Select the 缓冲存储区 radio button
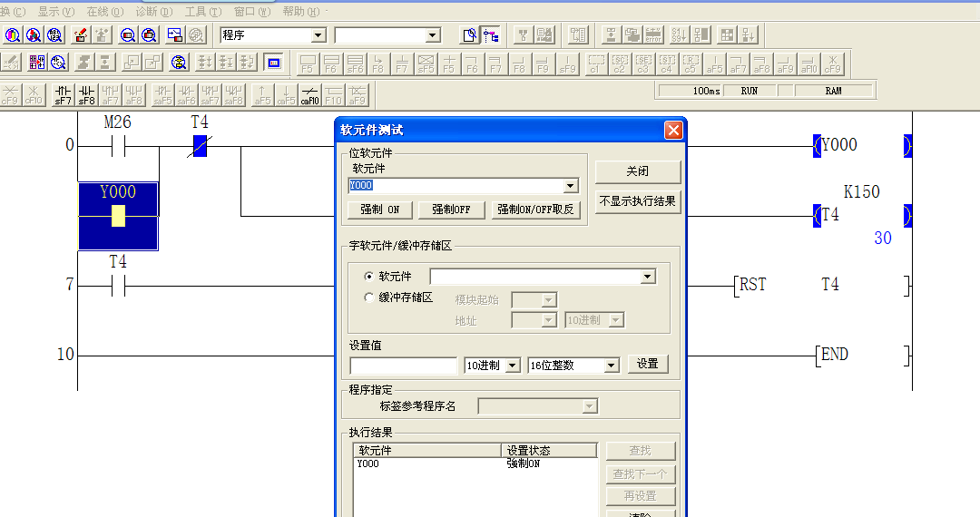 click(368, 298)
